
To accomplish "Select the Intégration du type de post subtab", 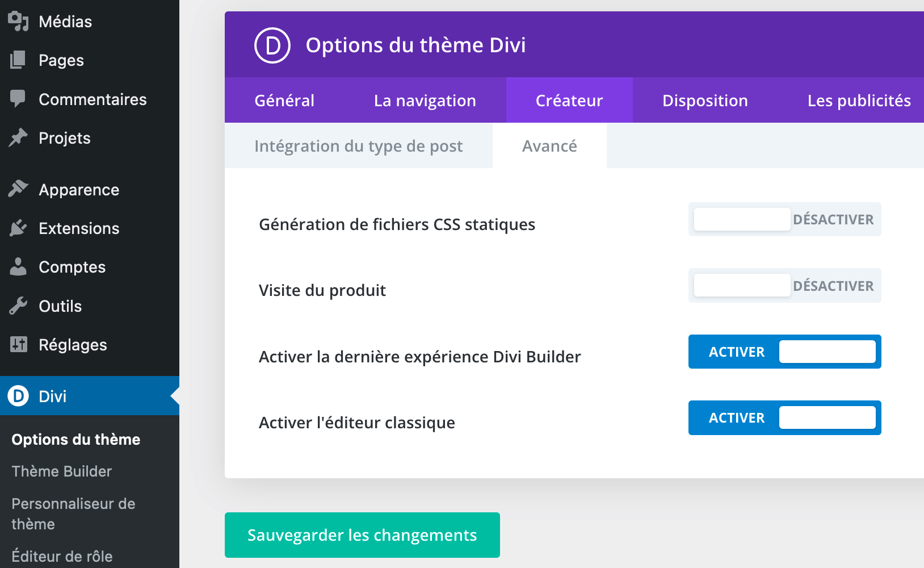I will coord(358,146).
